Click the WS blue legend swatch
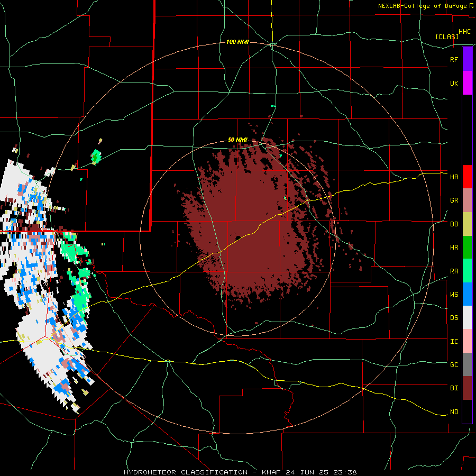The width and height of the screenshot is (476, 476). pos(467,294)
